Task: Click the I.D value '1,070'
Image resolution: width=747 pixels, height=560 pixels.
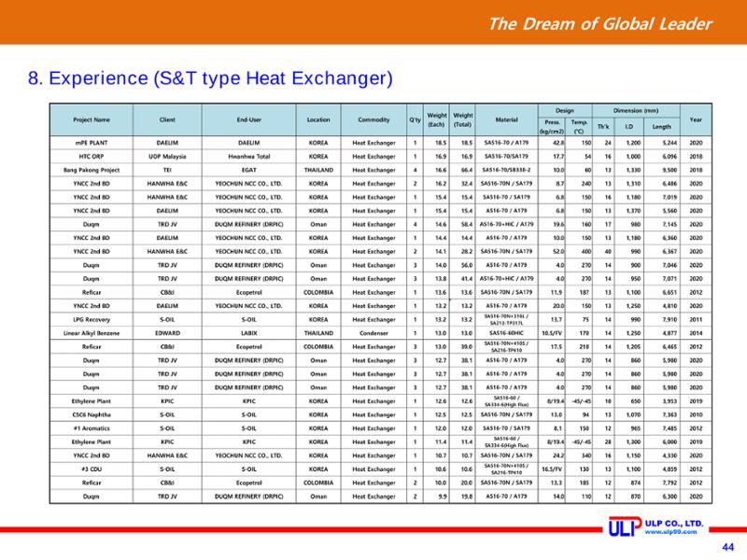Action: tap(633, 414)
